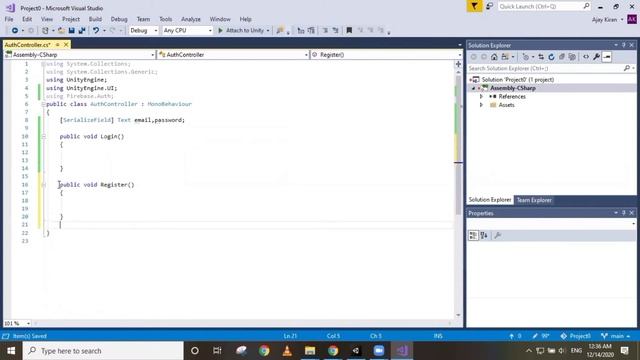Collapse the Assembly-CSharp project node
This screenshot has width=640, height=360.
pyautogui.click(x=473, y=88)
